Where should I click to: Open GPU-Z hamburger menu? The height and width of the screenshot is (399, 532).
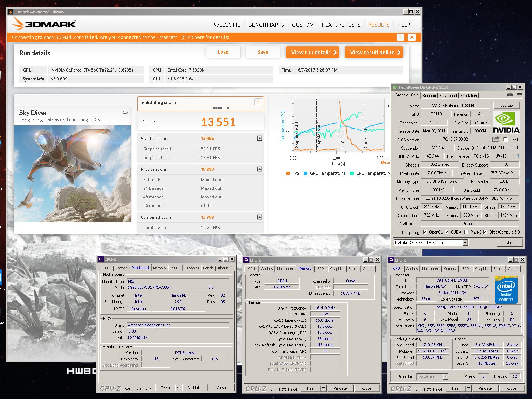coord(519,95)
